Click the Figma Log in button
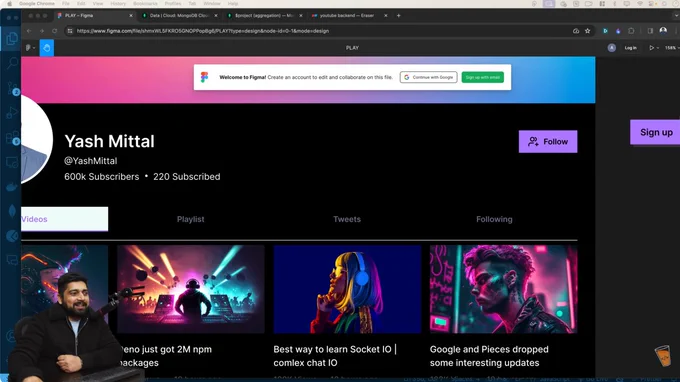680x382 pixels. coord(631,48)
